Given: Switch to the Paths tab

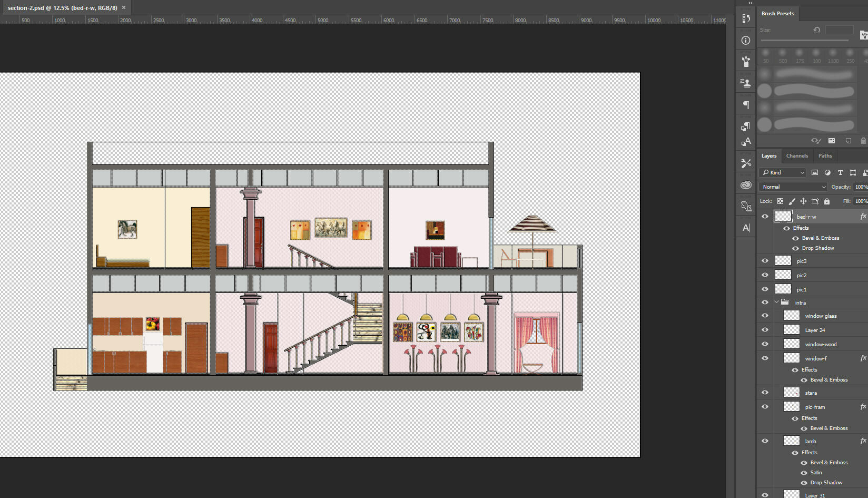Looking at the screenshot, I should click(x=825, y=155).
